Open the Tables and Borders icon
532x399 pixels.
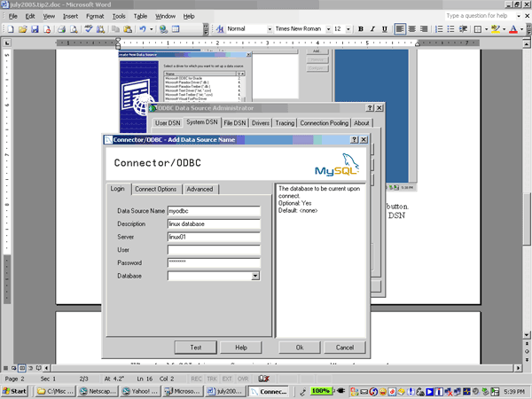pyautogui.click(x=176, y=29)
